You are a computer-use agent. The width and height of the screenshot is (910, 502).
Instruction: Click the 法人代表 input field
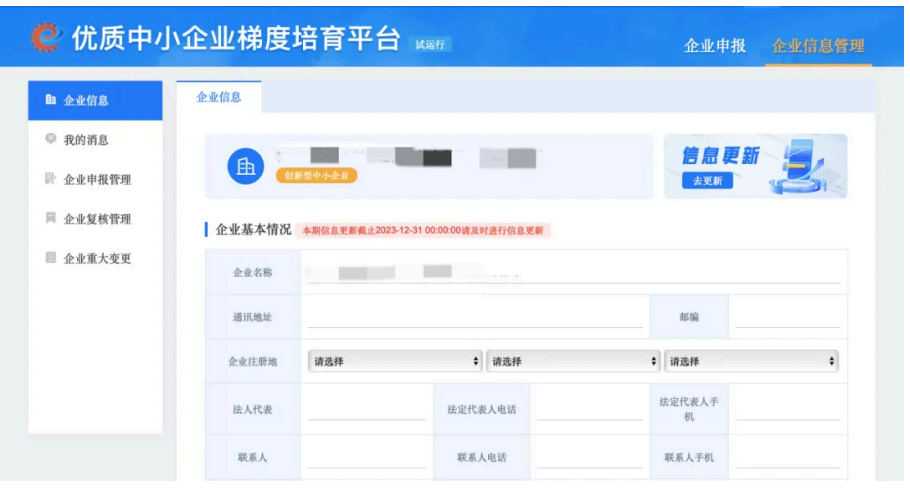[367, 409]
